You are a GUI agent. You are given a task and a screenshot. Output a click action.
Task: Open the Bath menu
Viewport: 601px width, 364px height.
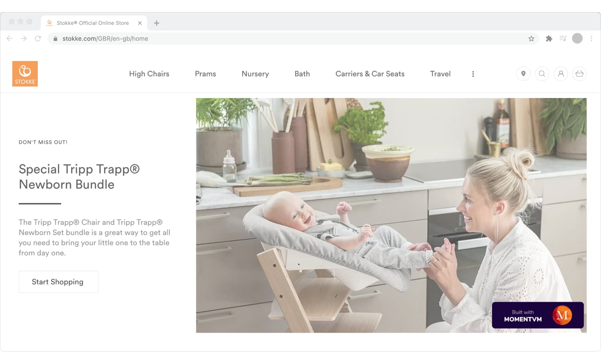[x=302, y=74]
